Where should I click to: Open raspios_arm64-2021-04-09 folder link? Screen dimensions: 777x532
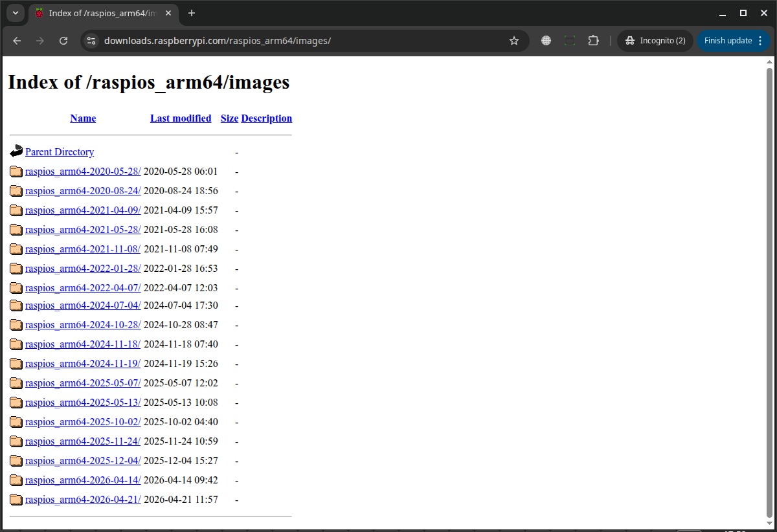point(83,210)
